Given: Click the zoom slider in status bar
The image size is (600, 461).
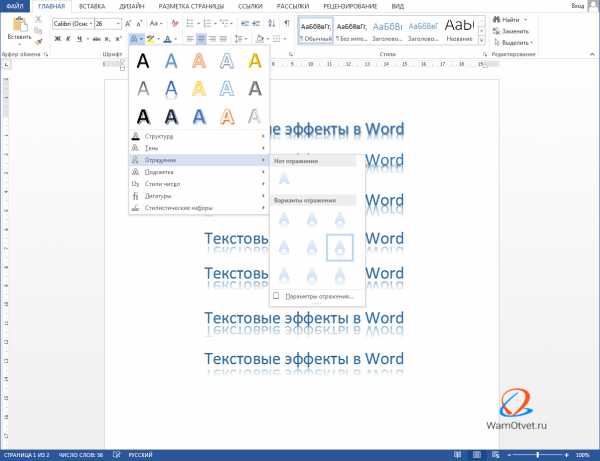Looking at the screenshot, I should (x=538, y=455).
